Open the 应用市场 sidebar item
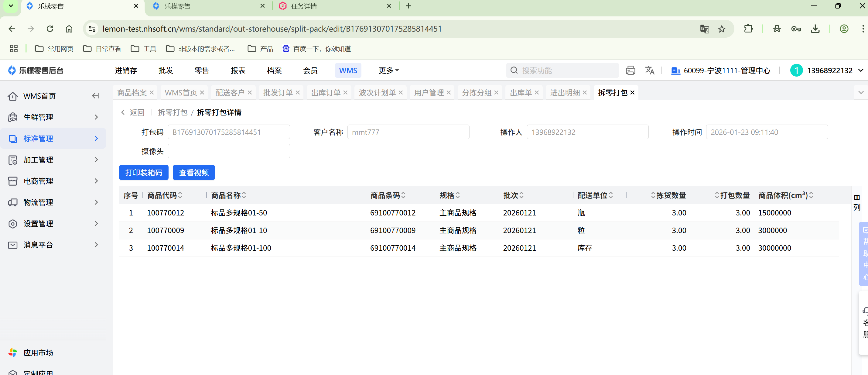 click(38, 353)
